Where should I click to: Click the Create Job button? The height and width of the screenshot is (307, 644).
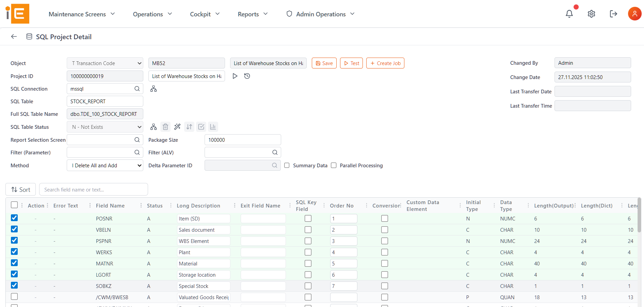click(385, 63)
